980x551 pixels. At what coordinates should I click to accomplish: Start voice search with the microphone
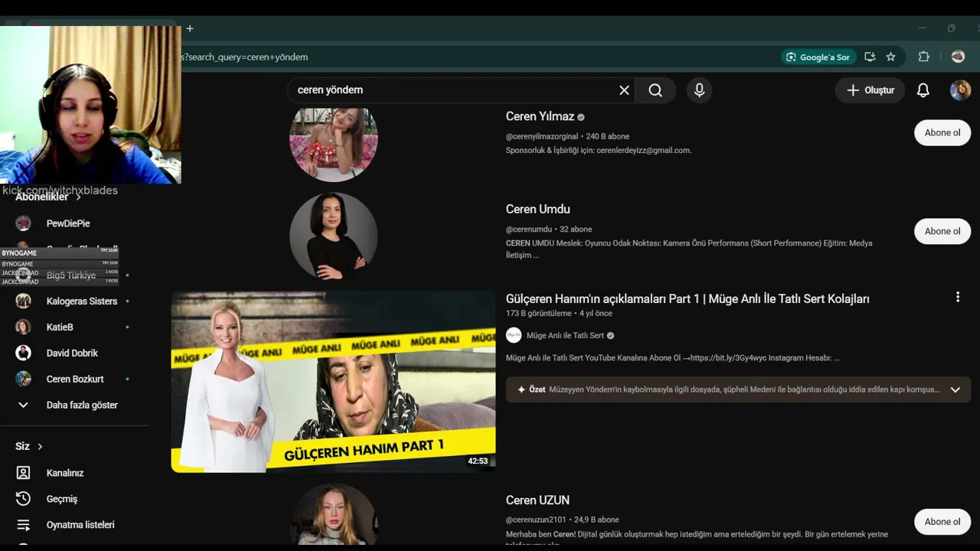699,90
